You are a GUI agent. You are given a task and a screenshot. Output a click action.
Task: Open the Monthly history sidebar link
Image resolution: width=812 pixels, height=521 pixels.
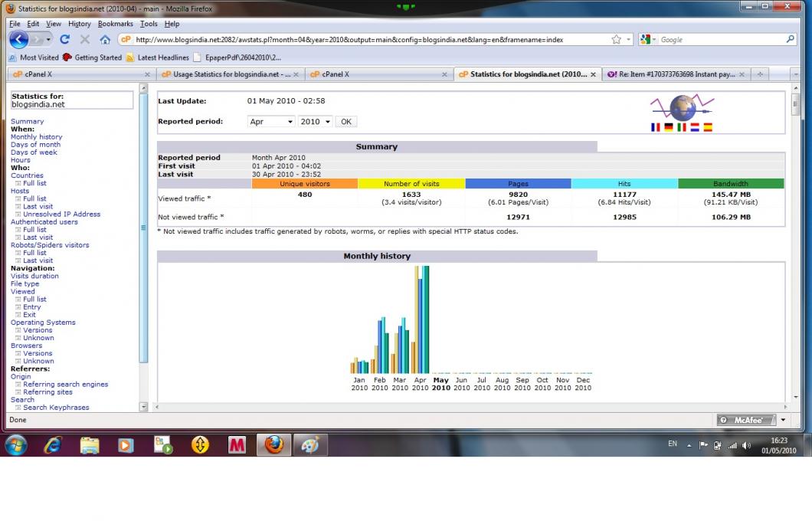36,137
